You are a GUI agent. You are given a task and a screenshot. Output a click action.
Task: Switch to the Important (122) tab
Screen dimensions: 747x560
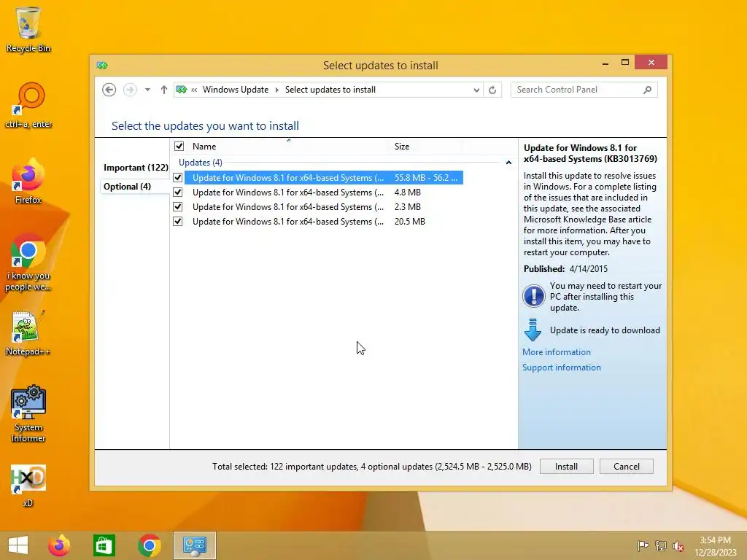click(136, 168)
